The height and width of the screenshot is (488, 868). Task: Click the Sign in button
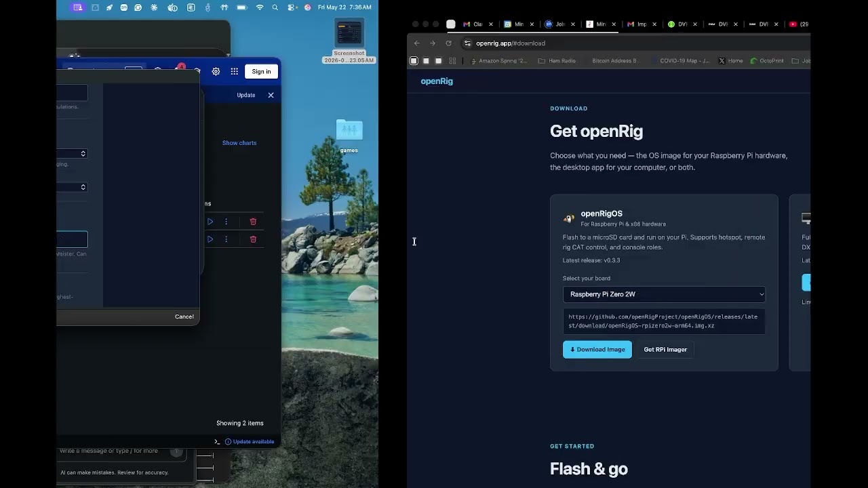261,71
